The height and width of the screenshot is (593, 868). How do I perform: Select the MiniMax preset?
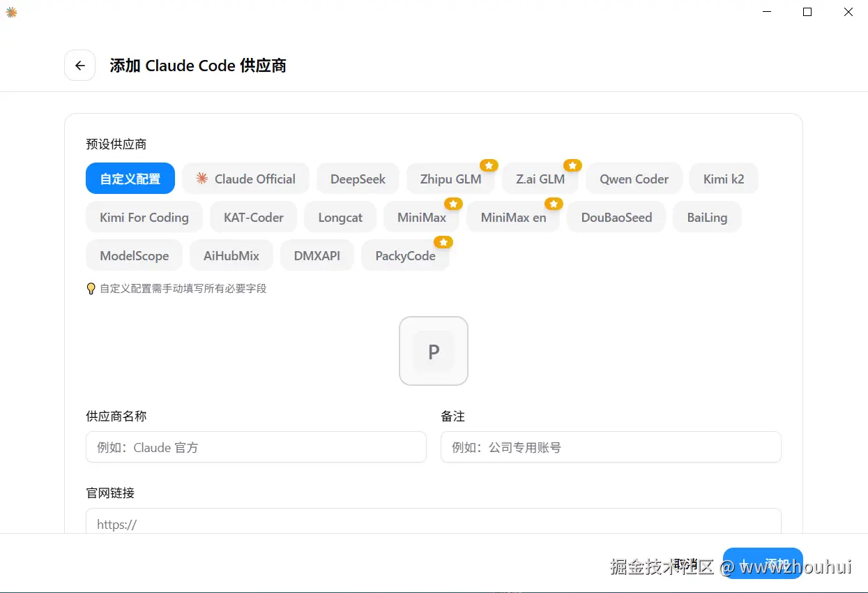coord(421,217)
